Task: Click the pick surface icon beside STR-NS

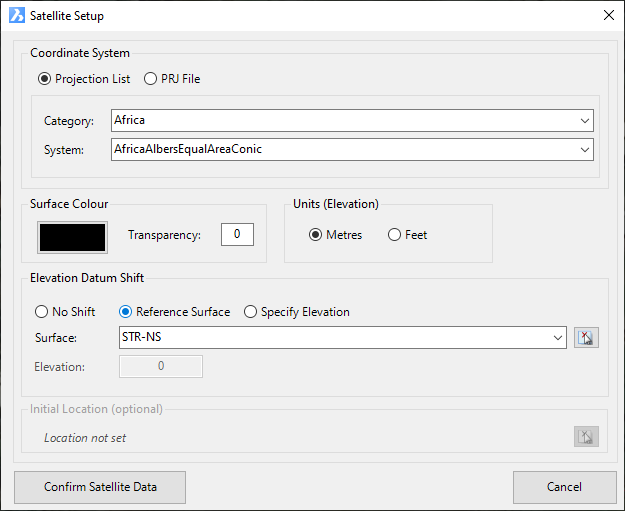Action: point(586,338)
